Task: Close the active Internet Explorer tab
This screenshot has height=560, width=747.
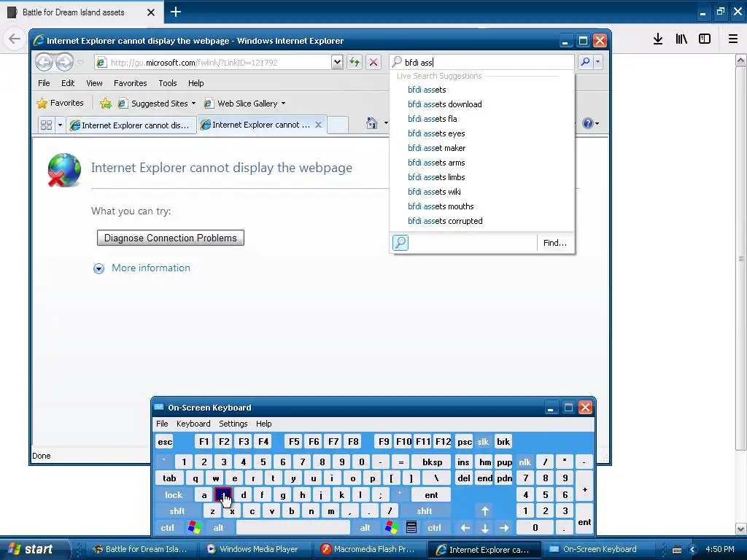Action: coord(319,125)
